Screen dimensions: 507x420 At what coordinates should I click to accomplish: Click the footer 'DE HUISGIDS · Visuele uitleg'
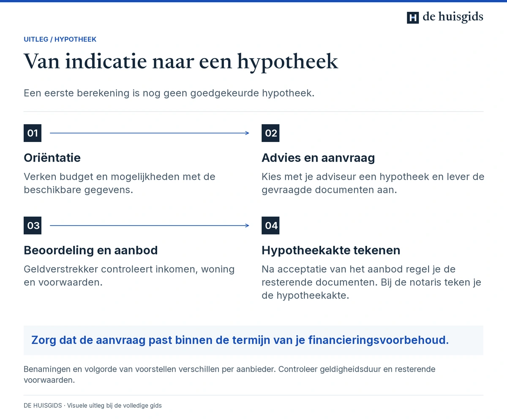point(93,406)
